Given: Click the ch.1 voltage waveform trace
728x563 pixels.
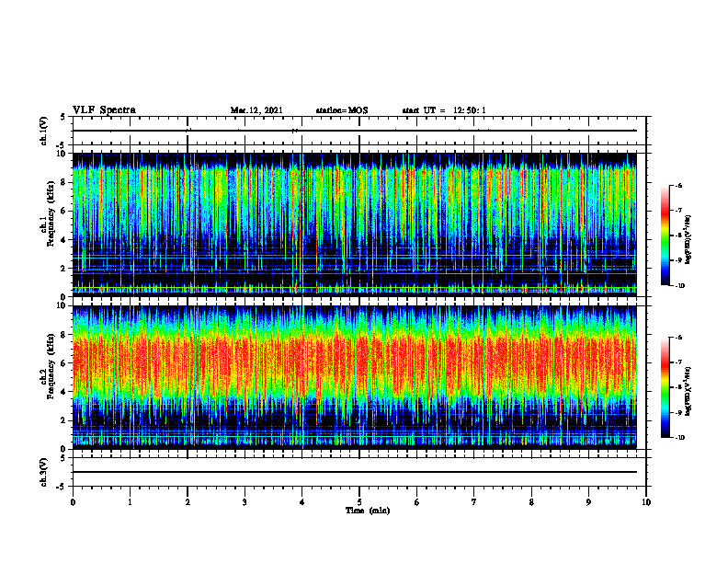Looking at the screenshot, I should [355, 131].
